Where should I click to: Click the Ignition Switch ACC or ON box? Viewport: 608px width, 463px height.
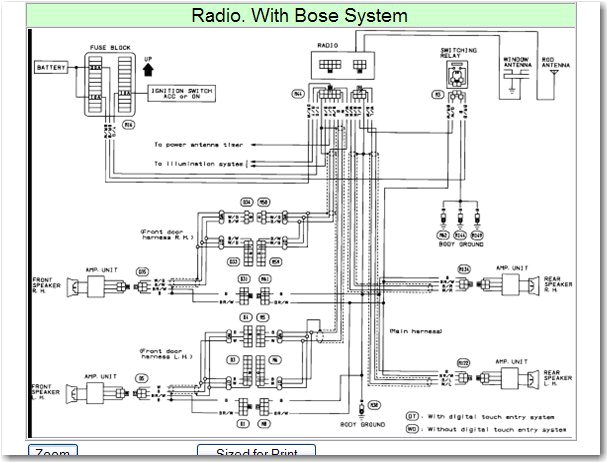pos(183,91)
